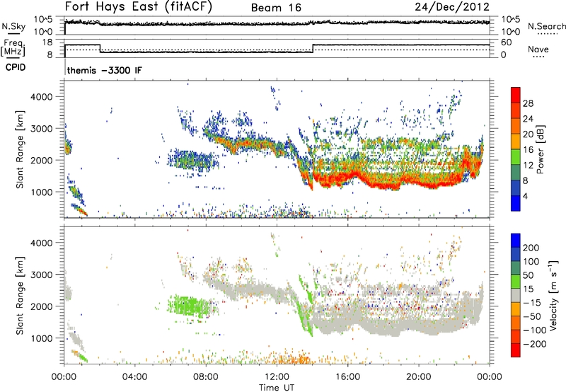This screenshot has width=566, height=392.
Task: Click the "08:00" time tick label
Action: 205,377
